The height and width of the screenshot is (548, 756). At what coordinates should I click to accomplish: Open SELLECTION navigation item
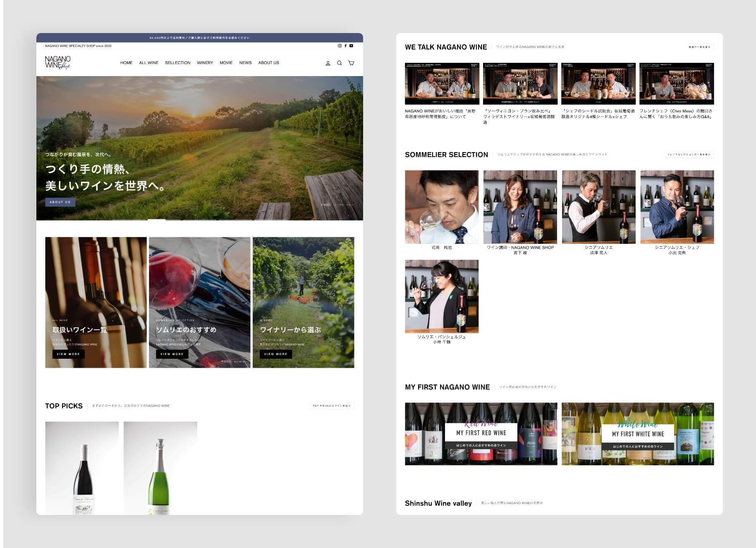pyautogui.click(x=178, y=63)
